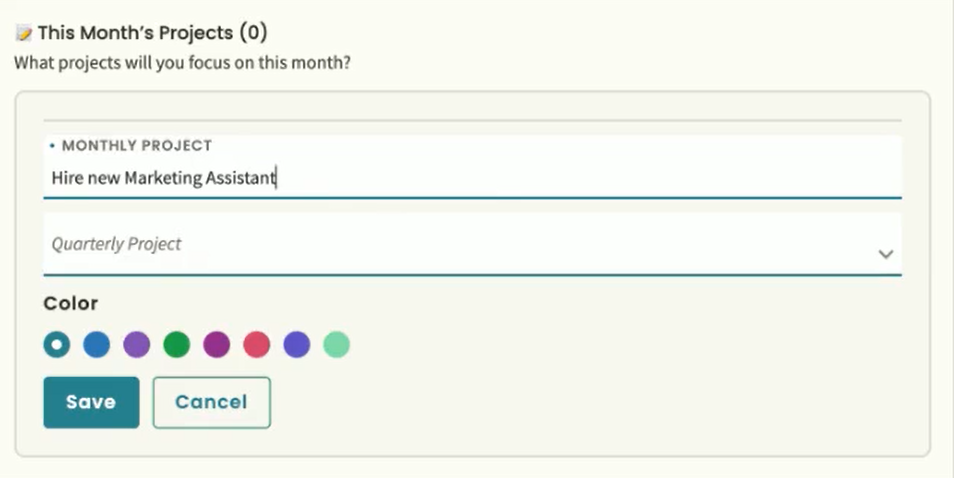The image size is (954, 478).
Task: Pick the pinkish-red color swatch
Action: (x=257, y=345)
